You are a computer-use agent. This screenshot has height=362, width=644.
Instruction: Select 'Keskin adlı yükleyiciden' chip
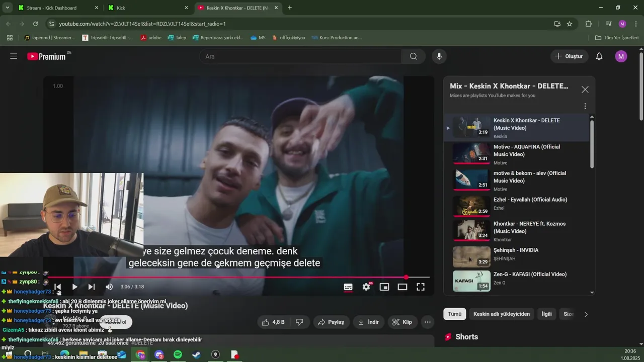pos(502,314)
